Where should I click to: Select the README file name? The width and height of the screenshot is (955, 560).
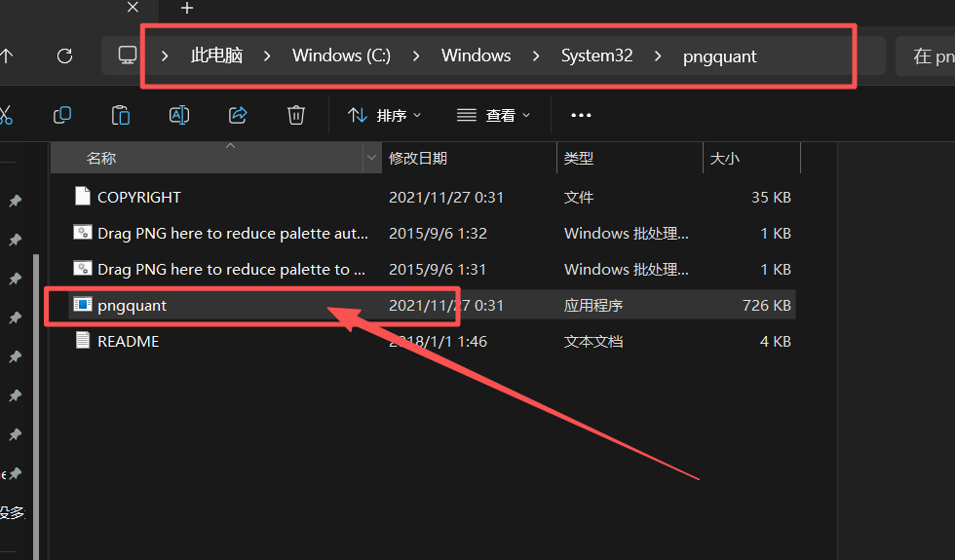point(128,342)
